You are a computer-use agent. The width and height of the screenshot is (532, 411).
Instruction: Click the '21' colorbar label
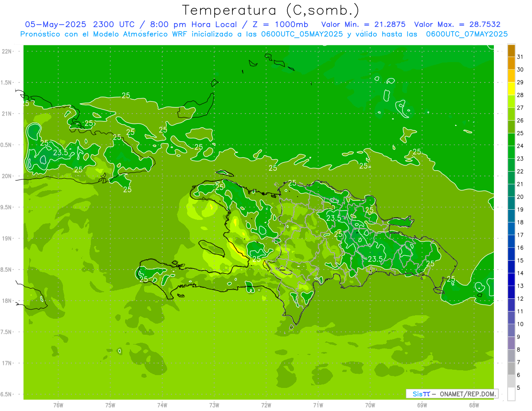(x=520, y=184)
